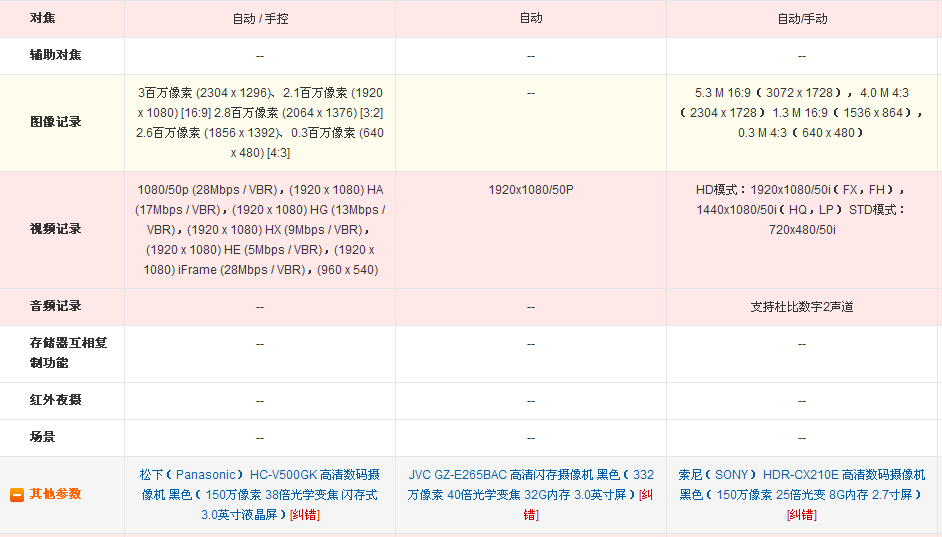Click the 1080/50p (28Mbps / VBR) video cell
This screenshot has width=942, height=537.
[260, 230]
